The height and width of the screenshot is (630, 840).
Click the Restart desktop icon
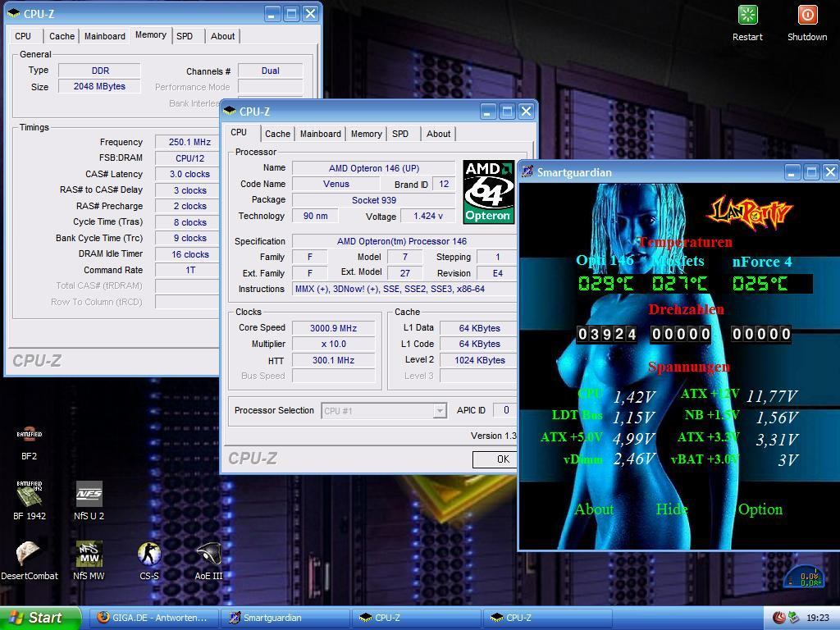click(747, 23)
